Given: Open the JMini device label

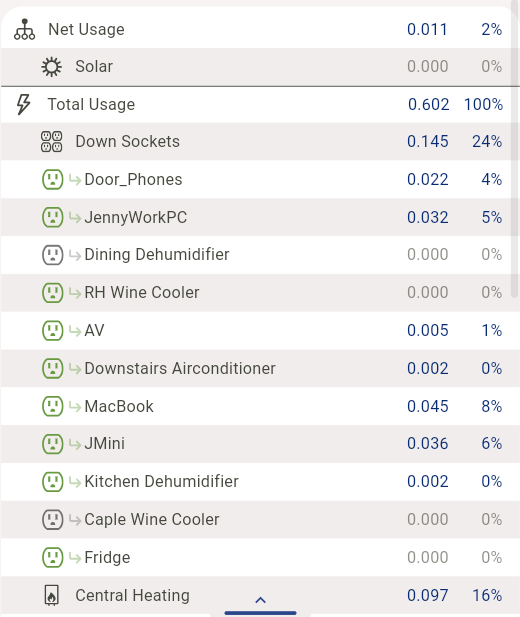Looking at the screenshot, I should pyautogui.click(x=105, y=443).
